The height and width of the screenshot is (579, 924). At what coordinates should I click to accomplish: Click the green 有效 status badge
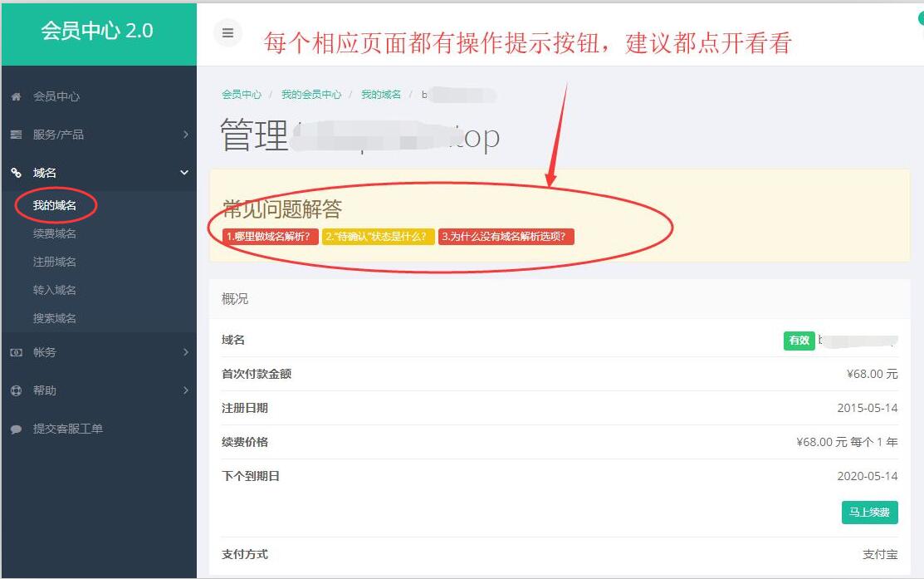point(799,341)
